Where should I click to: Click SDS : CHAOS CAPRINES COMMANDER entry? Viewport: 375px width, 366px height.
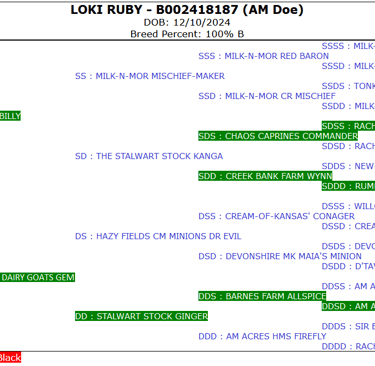click(x=278, y=136)
